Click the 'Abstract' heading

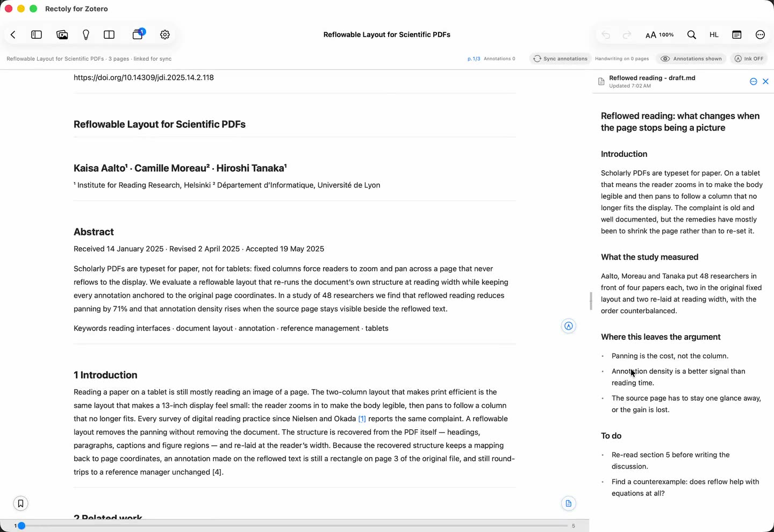click(94, 232)
